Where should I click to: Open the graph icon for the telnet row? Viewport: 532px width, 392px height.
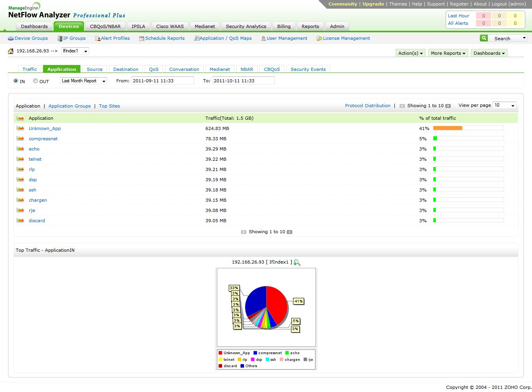click(x=21, y=159)
